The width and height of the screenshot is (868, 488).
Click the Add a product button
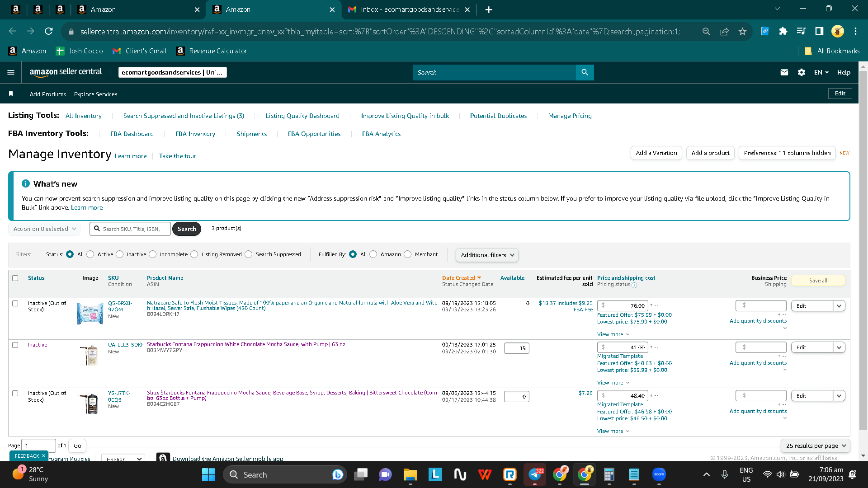710,153
